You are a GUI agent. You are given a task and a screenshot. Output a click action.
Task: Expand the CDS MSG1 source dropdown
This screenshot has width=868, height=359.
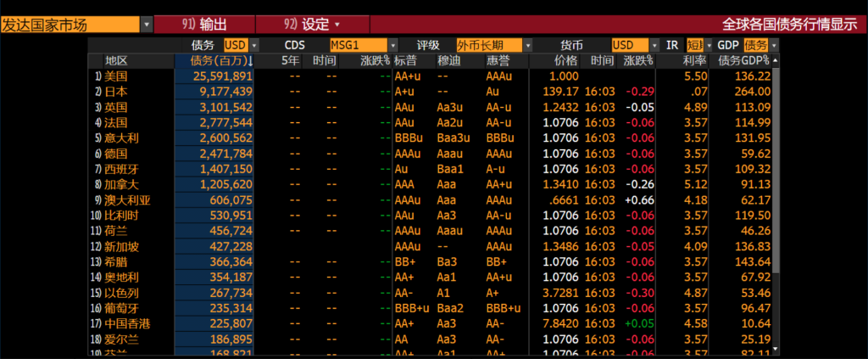(393, 46)
